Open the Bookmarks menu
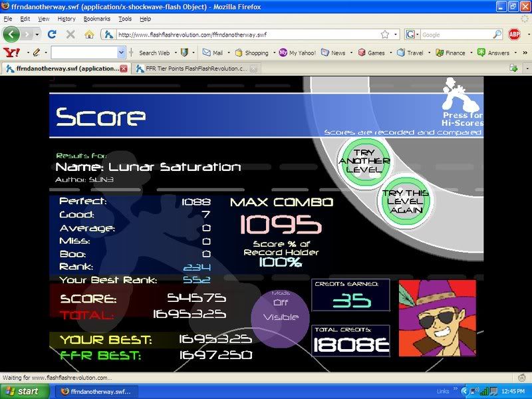 (x=96, y=19)
